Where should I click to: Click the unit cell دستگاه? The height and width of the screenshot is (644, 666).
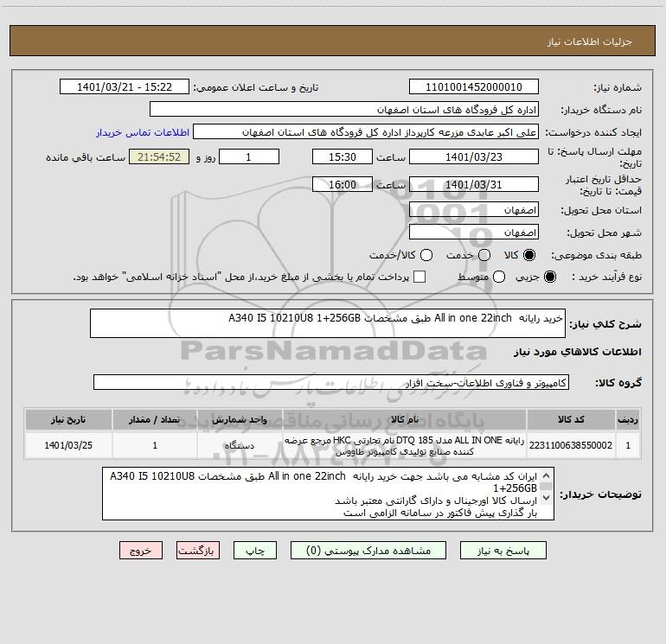pos(240,445)
